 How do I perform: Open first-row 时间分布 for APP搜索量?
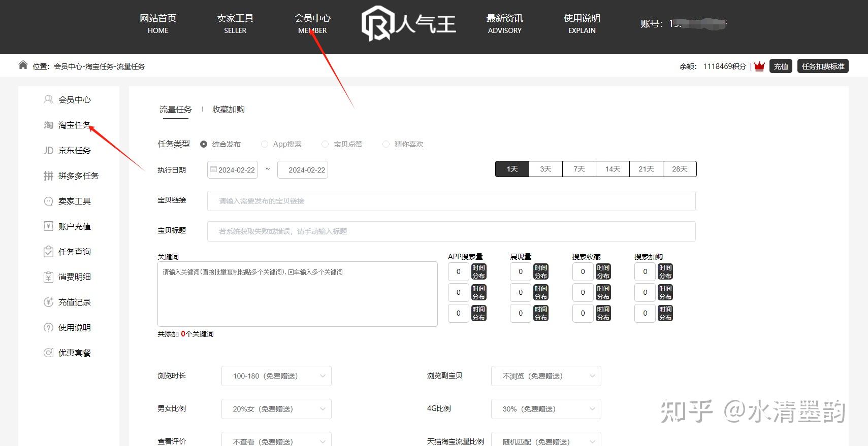coord(478,271)
